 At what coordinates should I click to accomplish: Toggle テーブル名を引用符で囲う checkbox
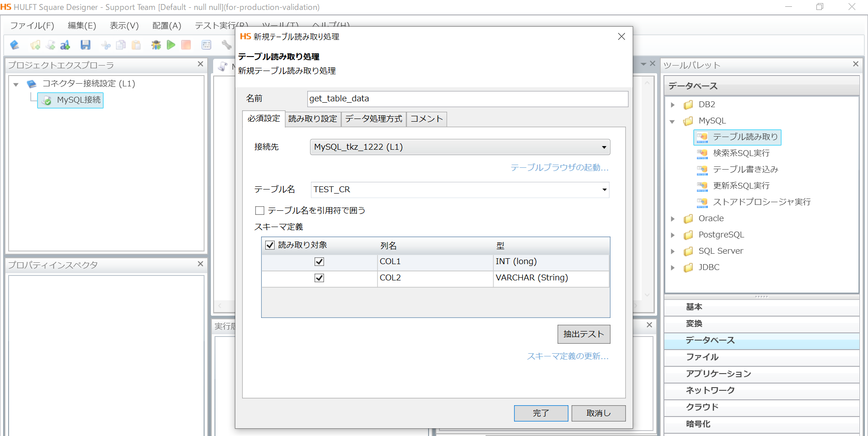260,210
